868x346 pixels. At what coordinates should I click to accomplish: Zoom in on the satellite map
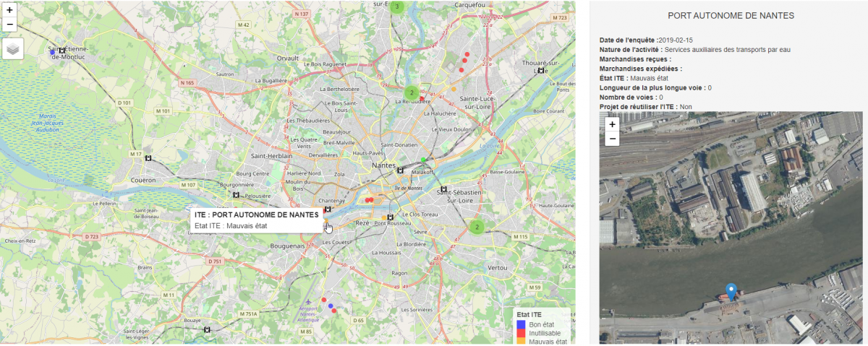click(612, 124)
